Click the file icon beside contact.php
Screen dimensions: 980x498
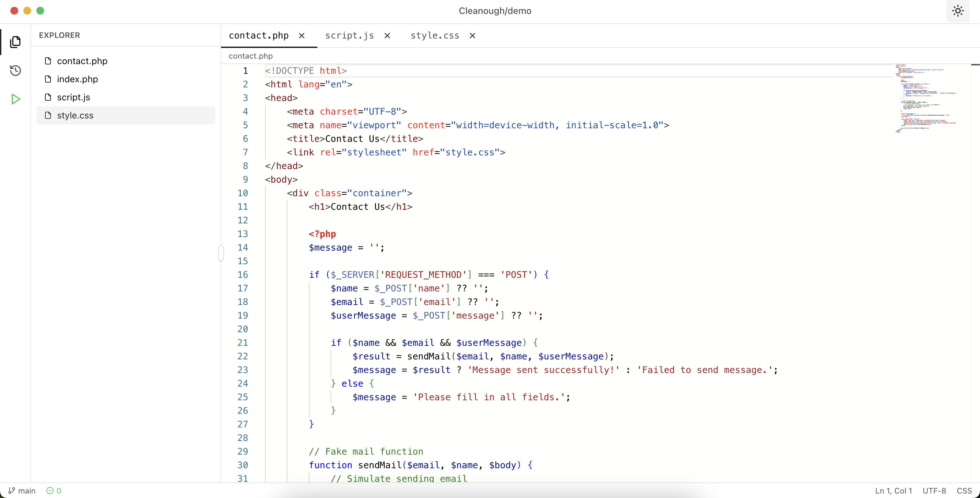(x=48, y=61)
